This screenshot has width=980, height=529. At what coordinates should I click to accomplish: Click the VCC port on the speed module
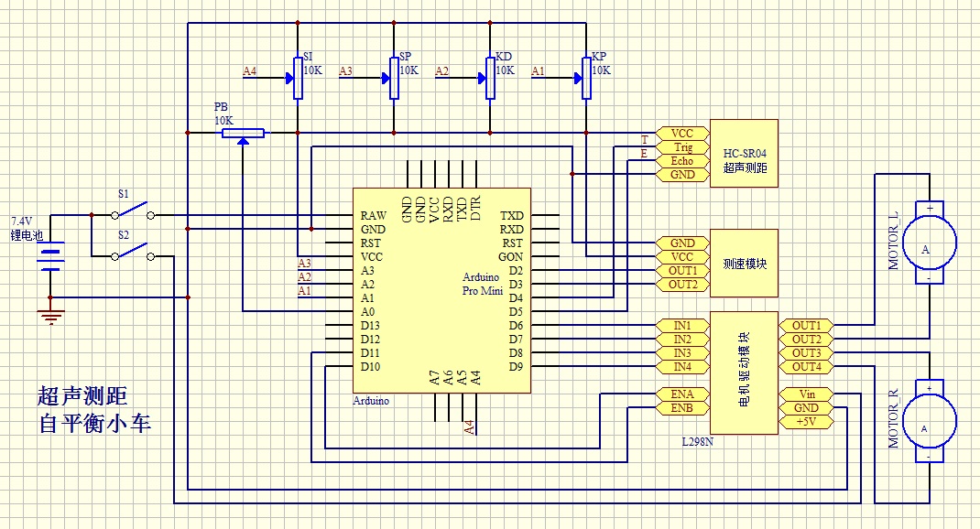point(682,257)
